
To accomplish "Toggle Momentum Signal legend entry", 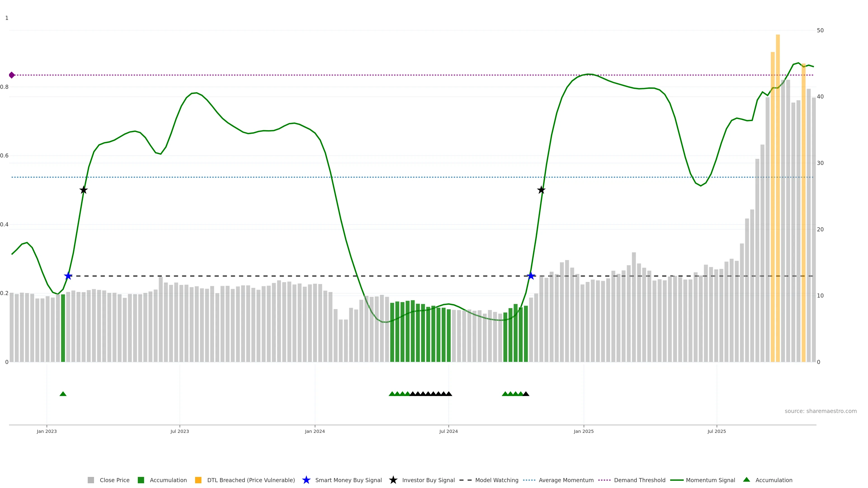I will point(710,480).
